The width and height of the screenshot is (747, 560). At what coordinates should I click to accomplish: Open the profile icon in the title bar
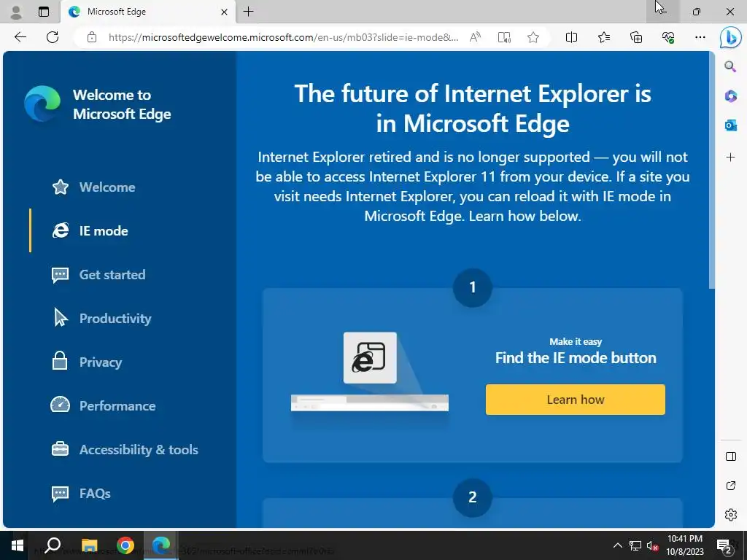pyautogui.click(x=16, y=12)
